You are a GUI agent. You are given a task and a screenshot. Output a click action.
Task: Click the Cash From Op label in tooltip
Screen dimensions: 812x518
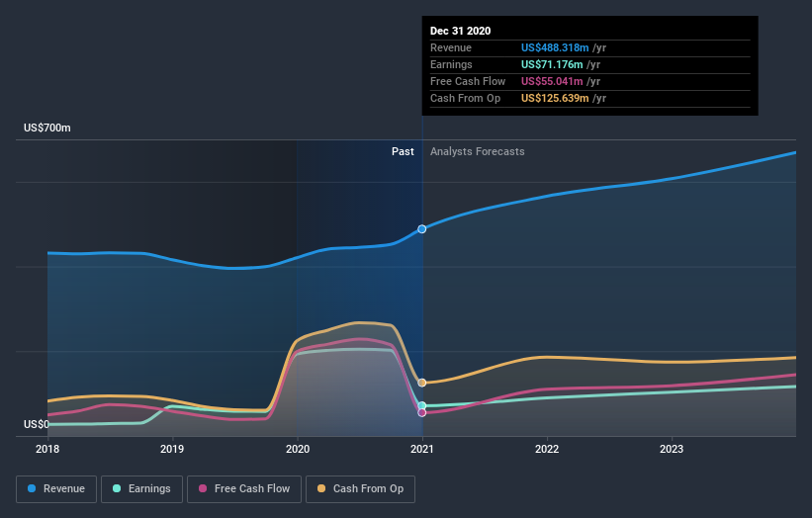465,98
